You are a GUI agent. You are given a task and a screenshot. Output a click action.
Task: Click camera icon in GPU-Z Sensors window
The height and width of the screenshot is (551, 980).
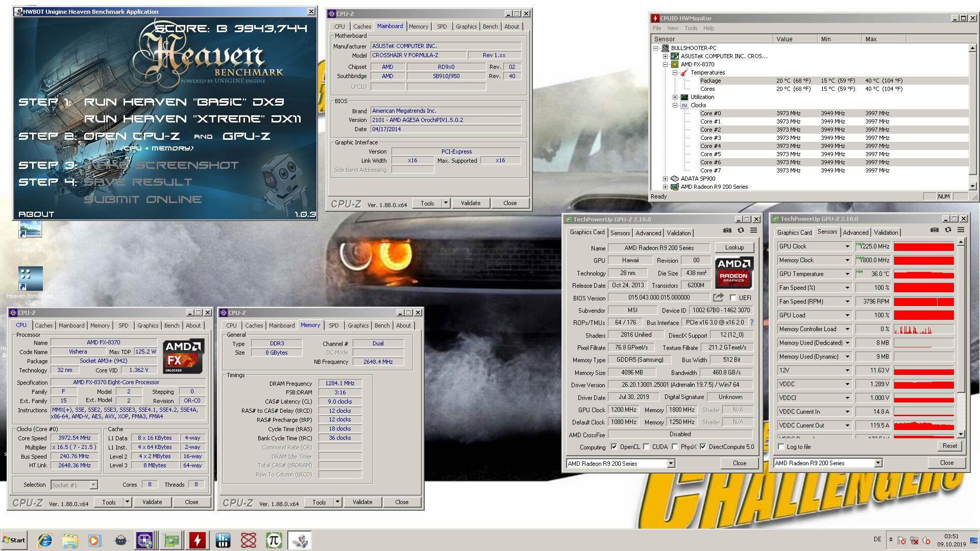pyautogui.click(x=935, y=230)
